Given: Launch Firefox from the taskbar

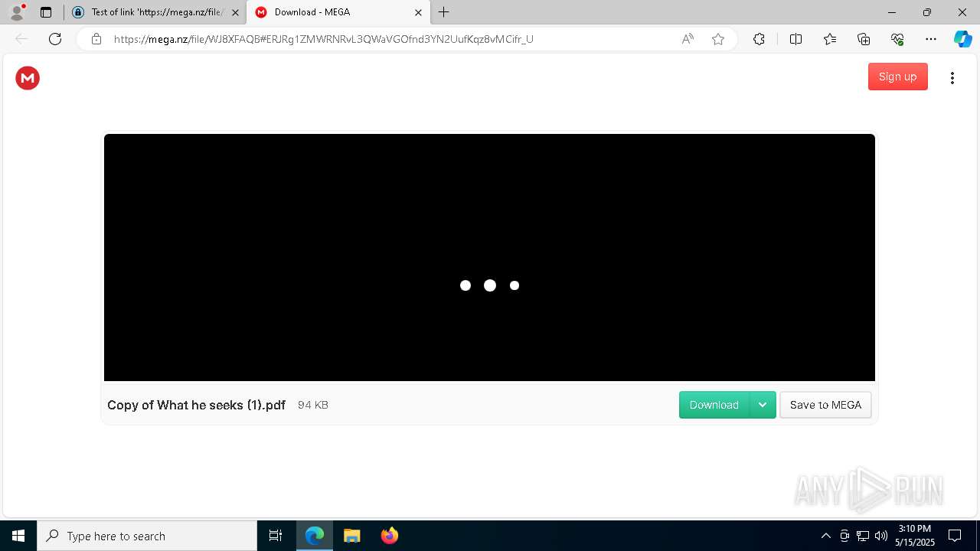Looking at the screenshot, I should [390, 536].
